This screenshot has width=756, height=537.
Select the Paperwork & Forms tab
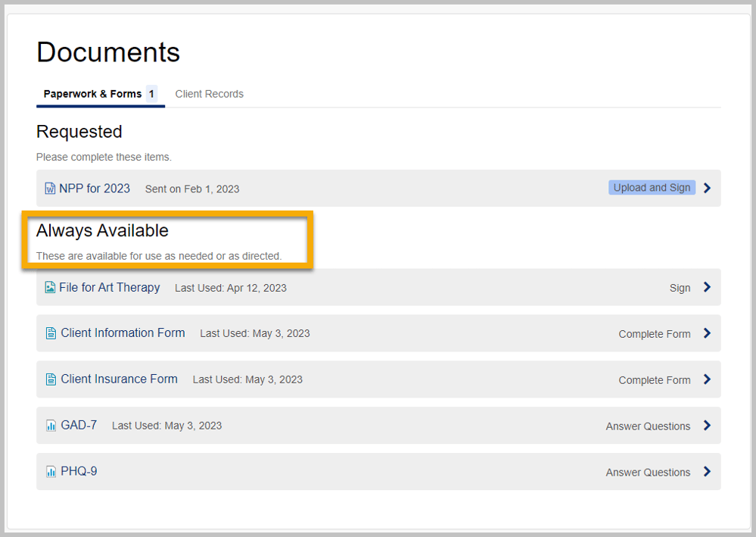(92, 93)
